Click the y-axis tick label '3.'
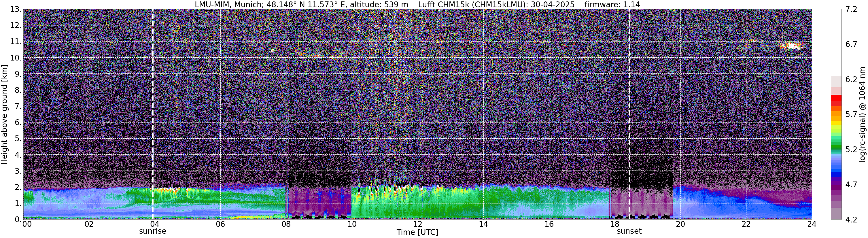 pyautogui.click(x=18, y=171)
